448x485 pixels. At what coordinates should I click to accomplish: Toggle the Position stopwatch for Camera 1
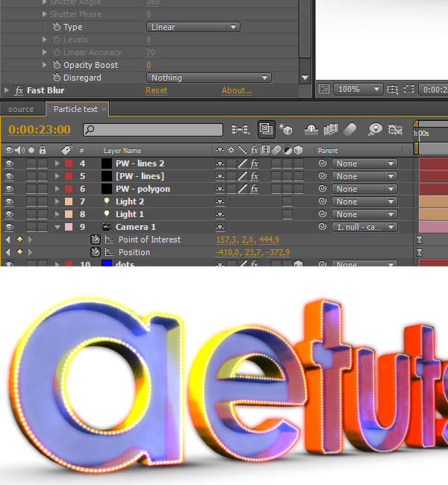[96, 252]
